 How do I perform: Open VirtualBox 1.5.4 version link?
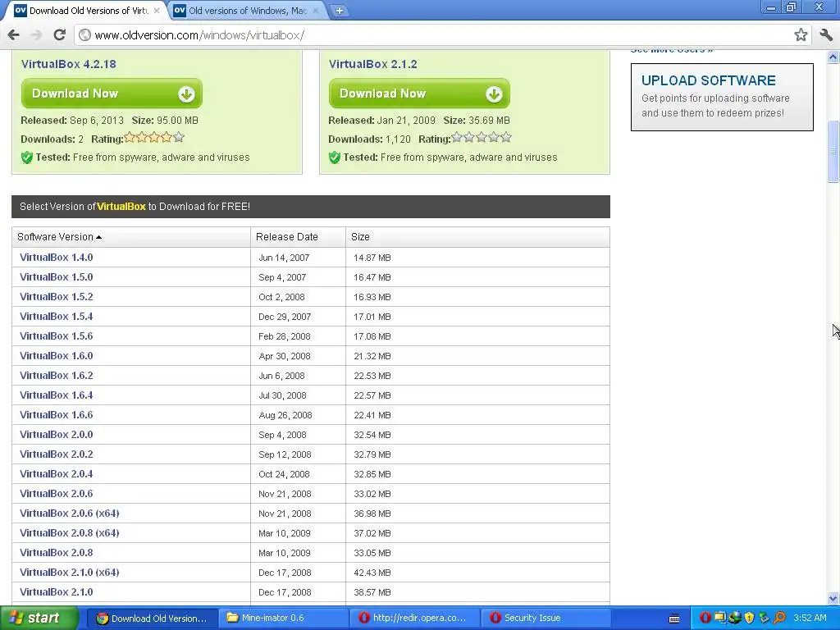point(57,317)
